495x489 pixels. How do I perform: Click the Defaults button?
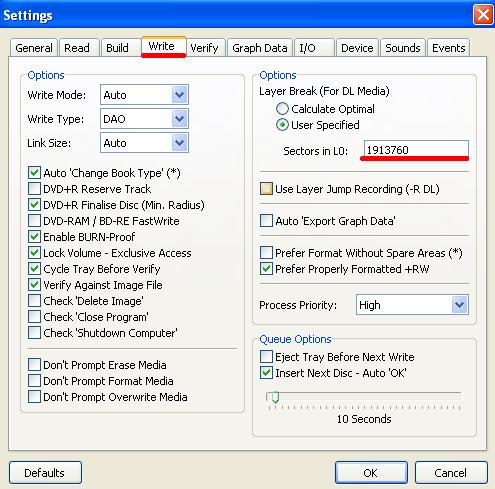click(45, 472)
